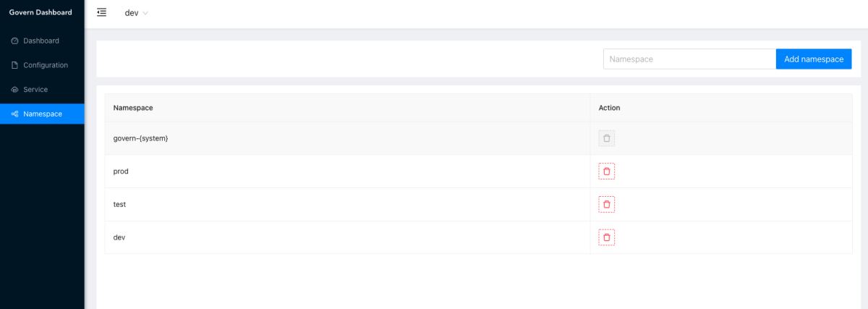Click the Service icon in sidebar

(14, 90)
